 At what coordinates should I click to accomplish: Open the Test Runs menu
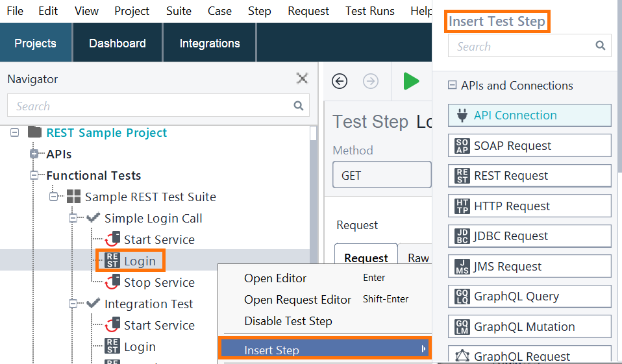pos(369,11)
